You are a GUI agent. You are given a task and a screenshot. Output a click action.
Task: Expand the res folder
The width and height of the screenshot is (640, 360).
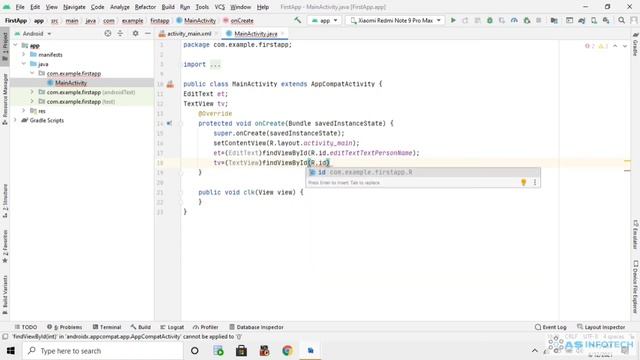tap(24, 111)
